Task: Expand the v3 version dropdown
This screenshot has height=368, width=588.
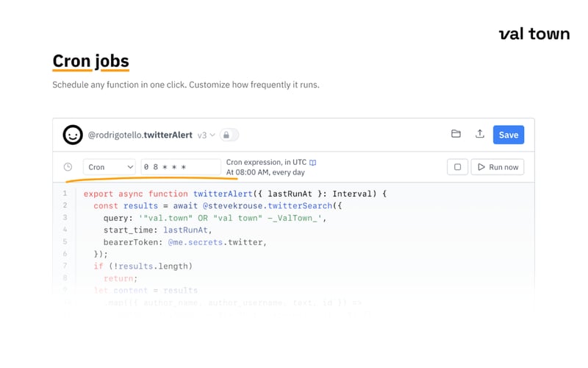Action: (x=207, y=135)
